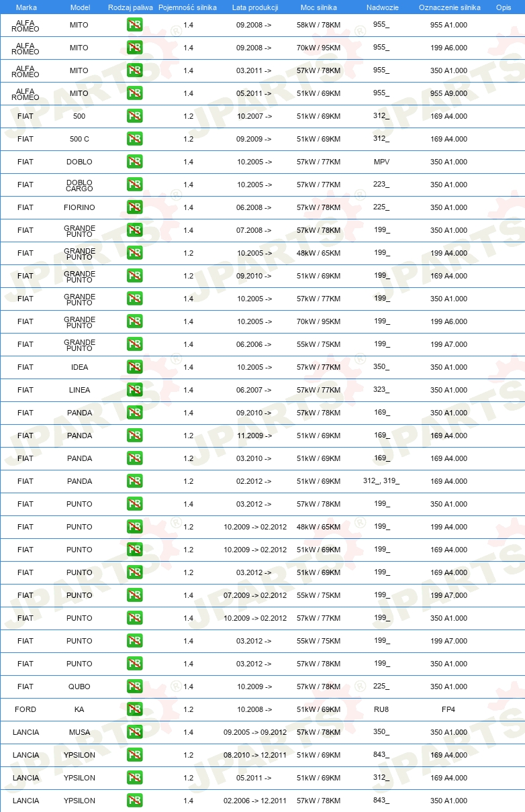Select the 58kW / 78KM power cell
525x812 pixels.
tap(318, 25)
